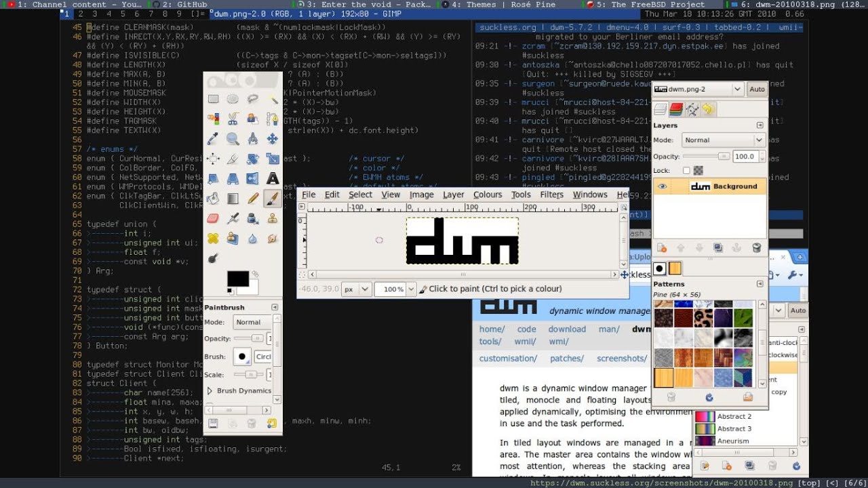
Task: Open the layer Mode dropdown in Layers panel
Action: point(724,140)
